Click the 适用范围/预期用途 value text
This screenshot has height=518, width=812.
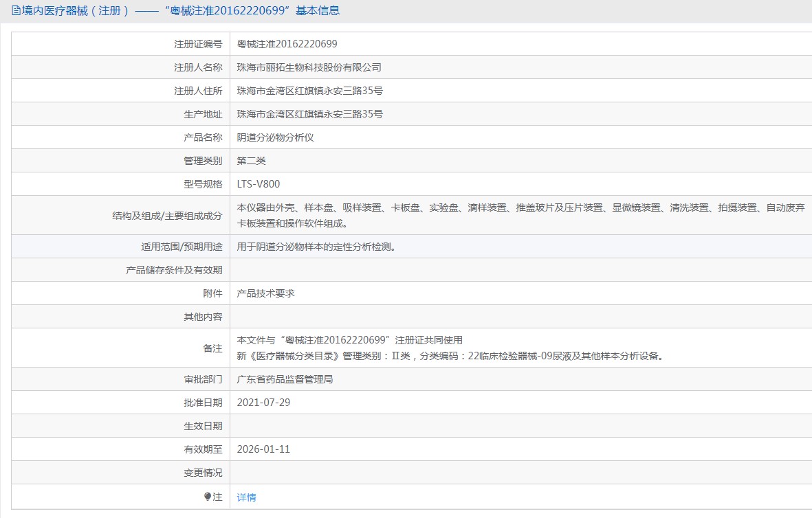click(316, 247)
